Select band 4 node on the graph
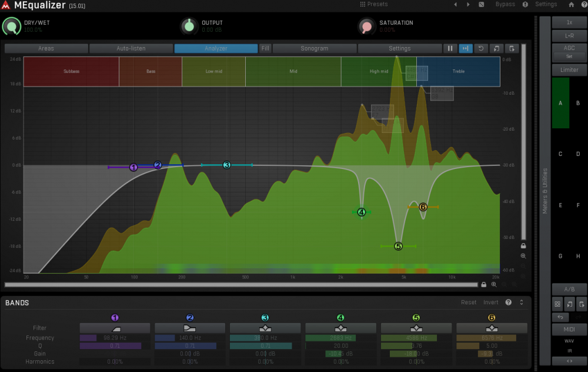The width and height of the screenshot is (588, 372). coord(362,212)
